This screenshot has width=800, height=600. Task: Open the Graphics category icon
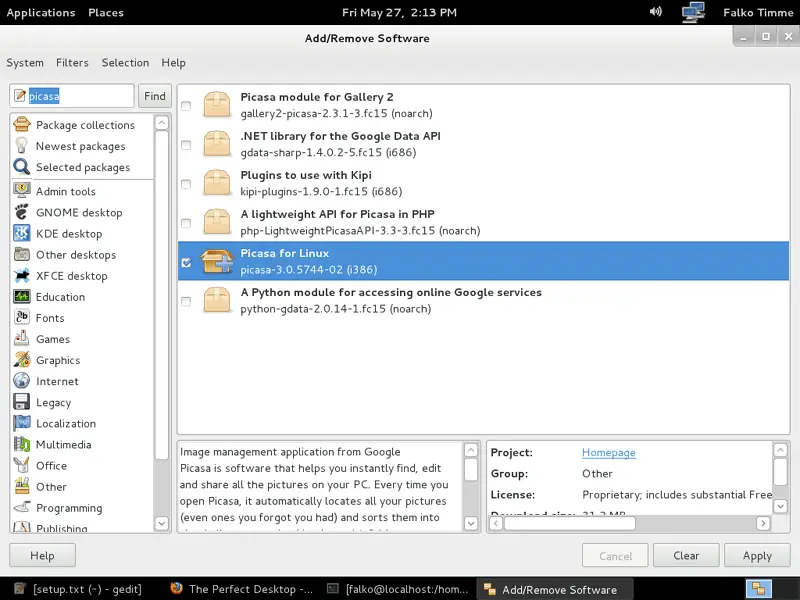click(21, 360)
